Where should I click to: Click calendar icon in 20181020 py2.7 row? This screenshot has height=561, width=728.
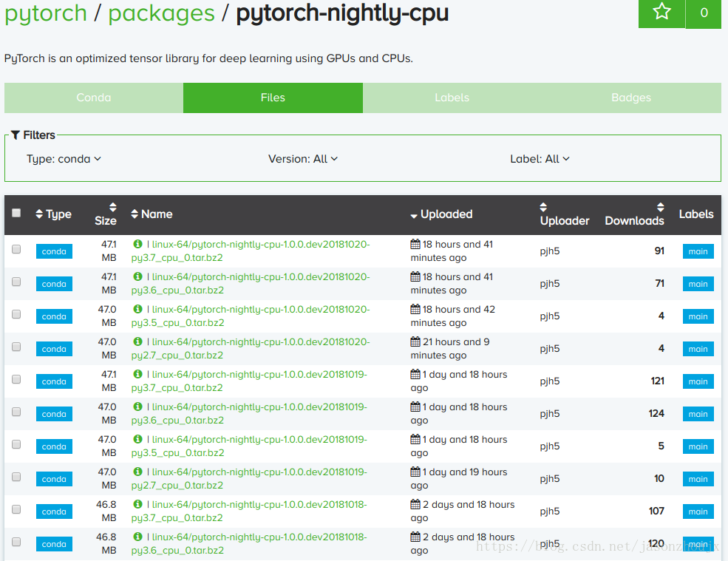point(415,341)
